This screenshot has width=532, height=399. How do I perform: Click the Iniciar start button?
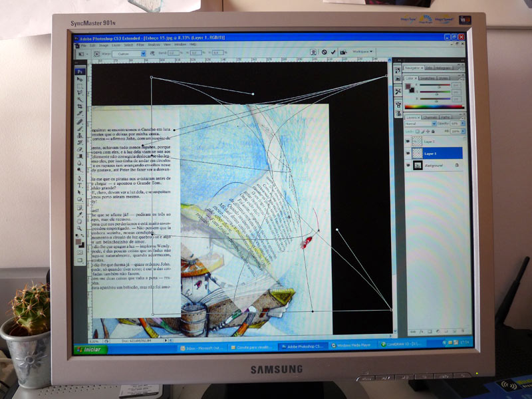coord(90,350)
